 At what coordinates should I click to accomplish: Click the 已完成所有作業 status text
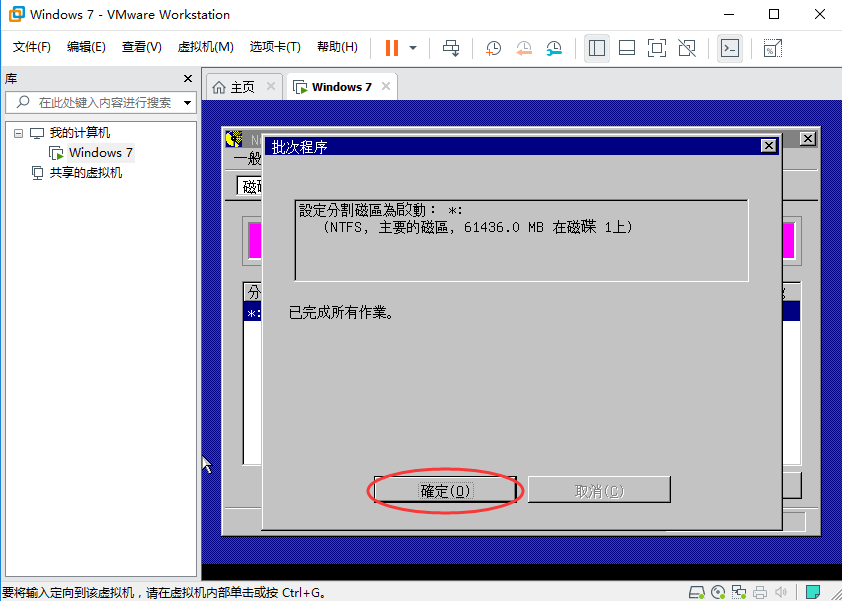click(342, 312)
